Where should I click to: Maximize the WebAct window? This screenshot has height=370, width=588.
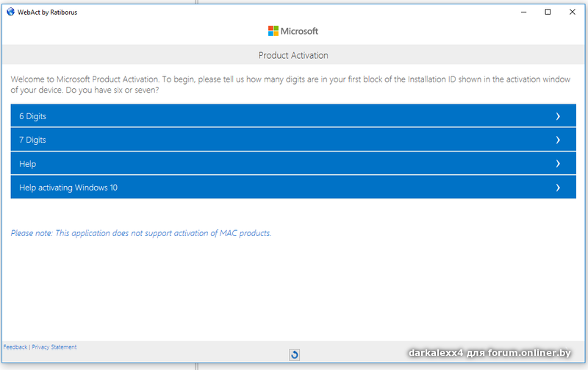pos(548,12)
